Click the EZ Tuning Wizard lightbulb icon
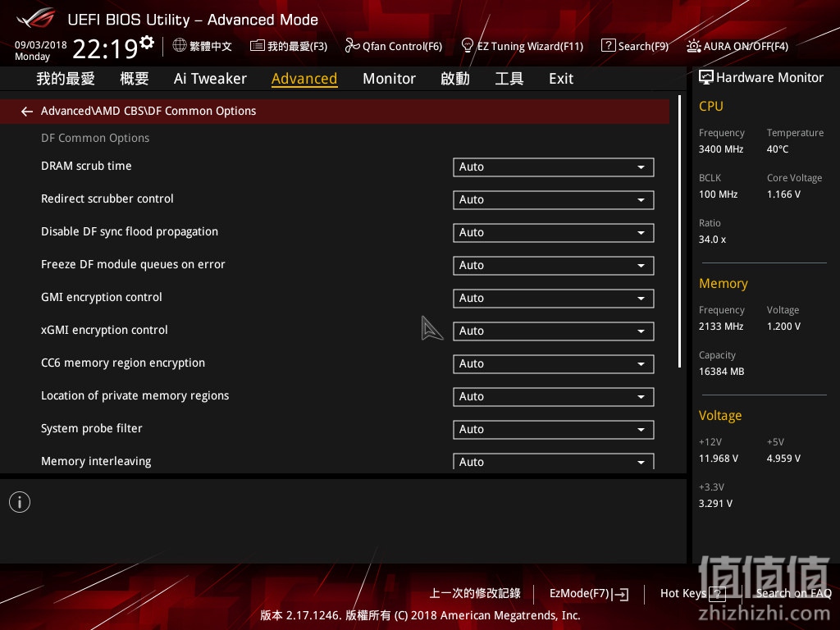The height and width of the screenshot is (630, 840). coord(467,46)
